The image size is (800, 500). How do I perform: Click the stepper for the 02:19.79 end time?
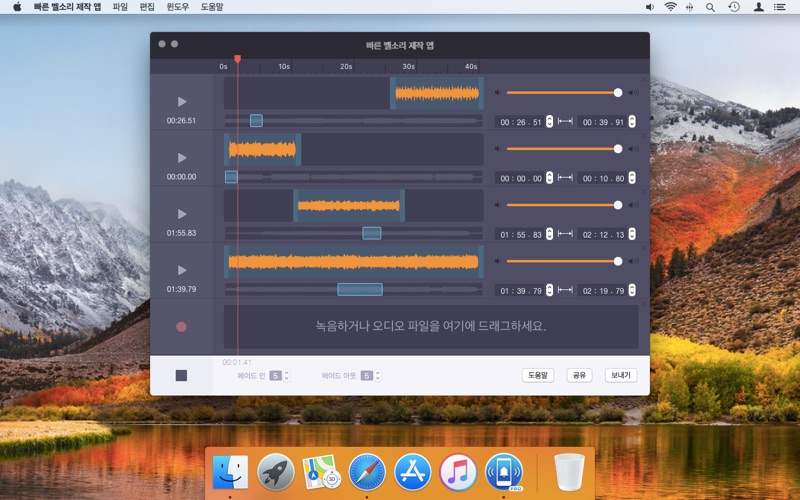630,291
